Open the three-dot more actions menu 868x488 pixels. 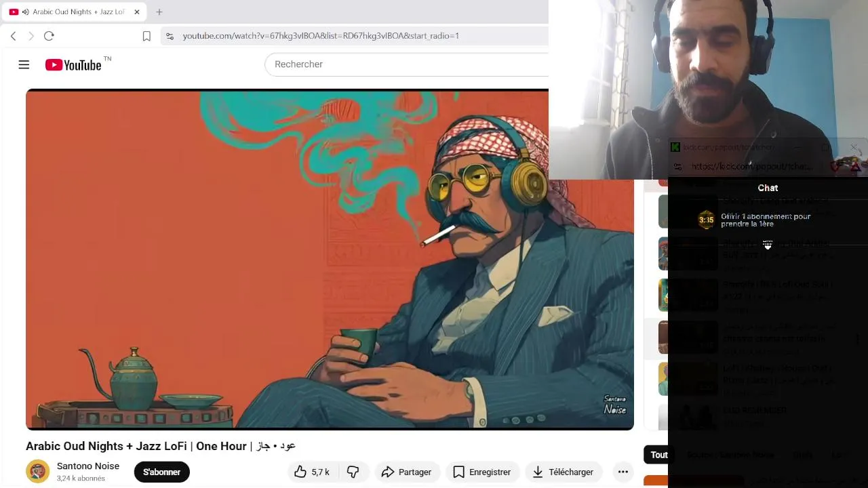(x=623, y=472)
